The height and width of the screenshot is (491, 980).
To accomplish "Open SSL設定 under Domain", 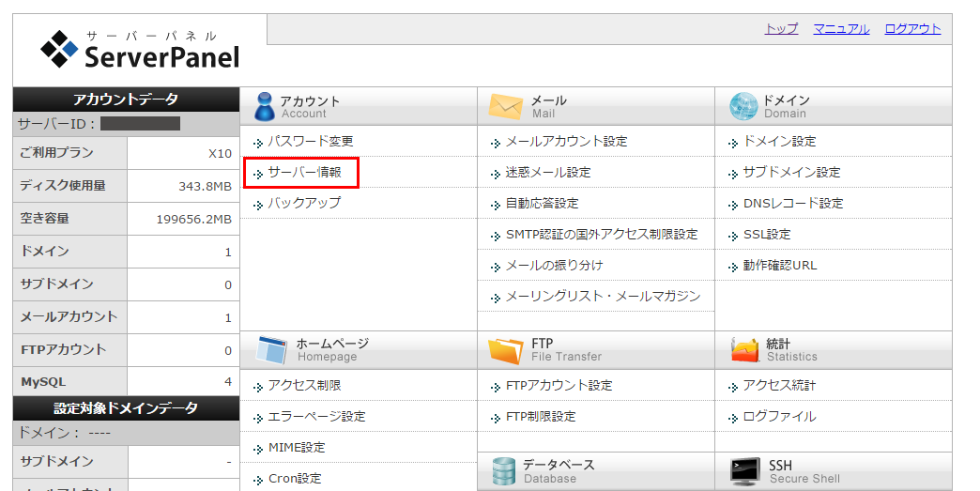I will click(766, 235).
